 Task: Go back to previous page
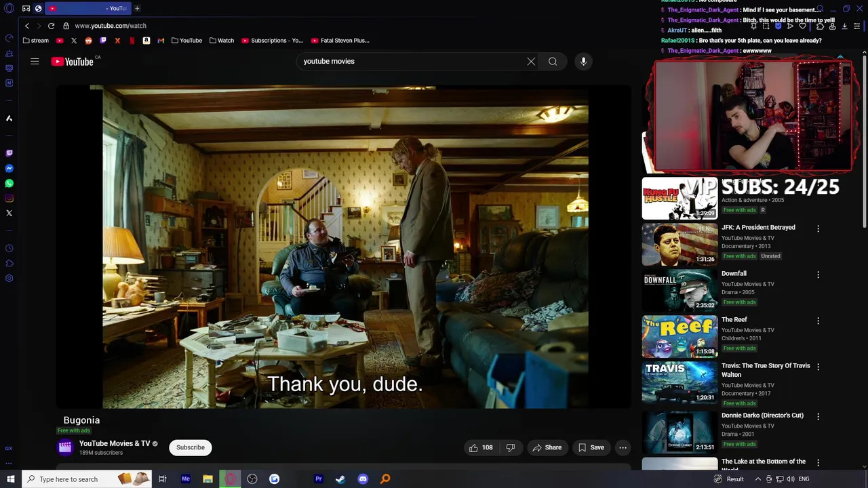(27, 26)
